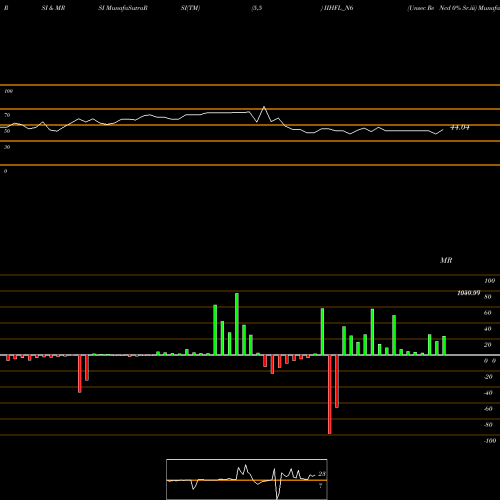The image size is (500, 500).
Task: Click the IIHFL_N6 symbol text in header
Action: coord(339,8)
